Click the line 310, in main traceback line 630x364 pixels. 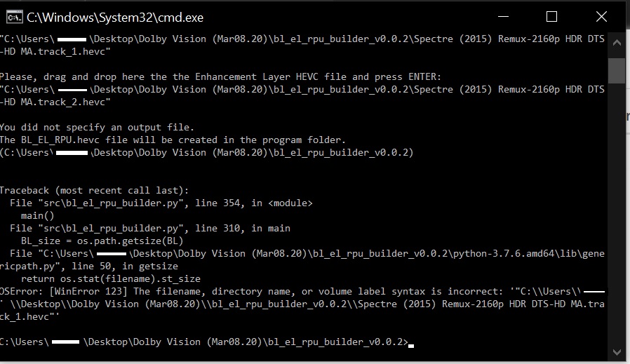tap(150, 228)
